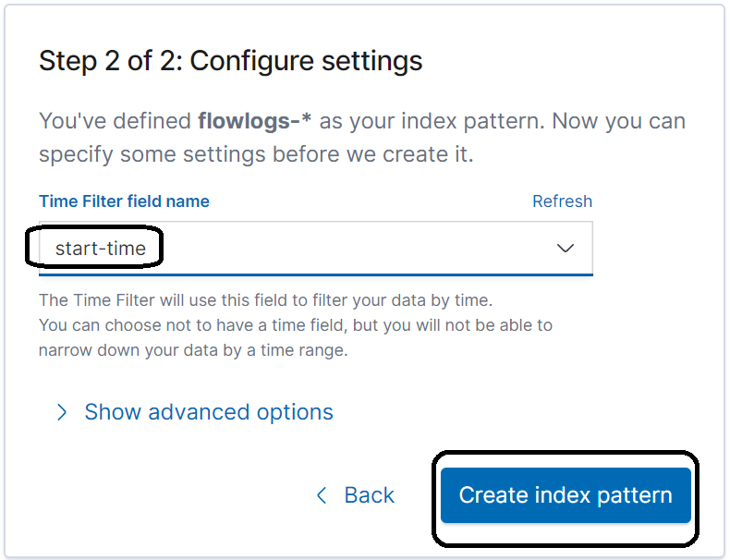Click the bold flowlogs-* pattern name
The width and height of the screenshot is (730, 560).
click(255, 121)
